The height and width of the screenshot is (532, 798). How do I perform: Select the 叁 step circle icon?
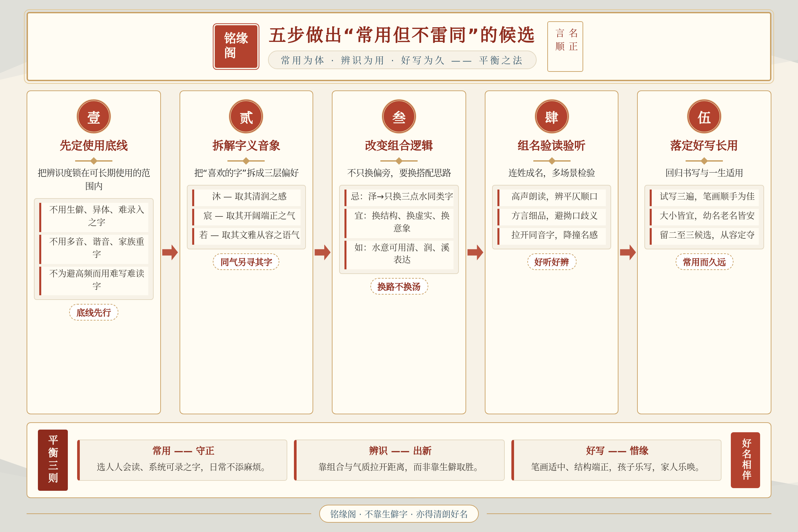click(399, 116)
